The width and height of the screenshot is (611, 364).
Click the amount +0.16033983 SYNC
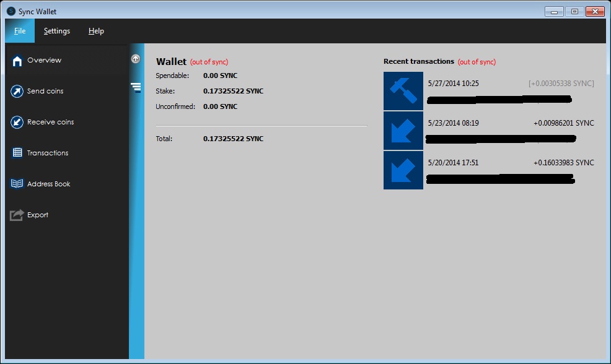pos(564,163)
